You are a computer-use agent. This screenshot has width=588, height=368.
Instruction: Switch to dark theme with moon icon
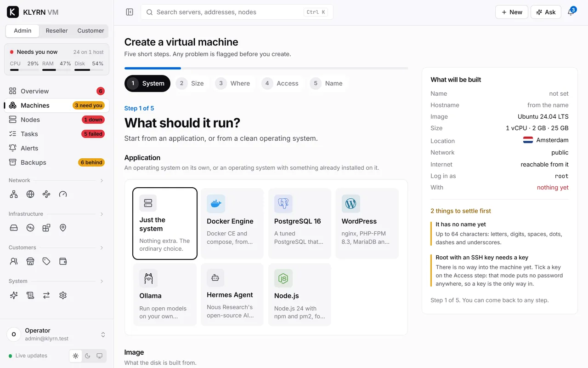88,356
